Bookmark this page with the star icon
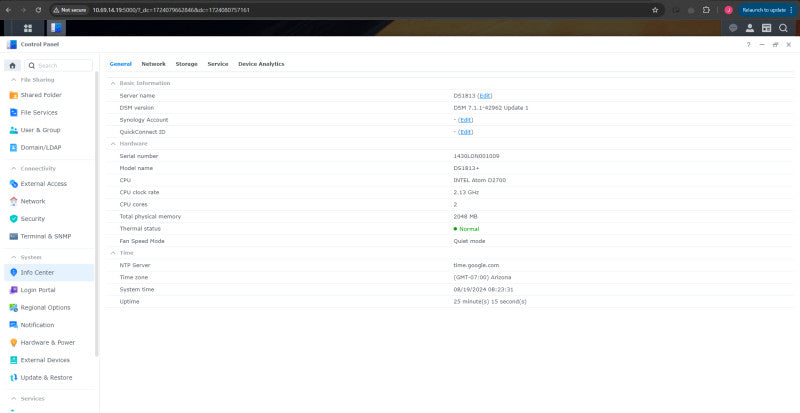Image resolution: width=800 pixels, height=413 pixels. 655,10
